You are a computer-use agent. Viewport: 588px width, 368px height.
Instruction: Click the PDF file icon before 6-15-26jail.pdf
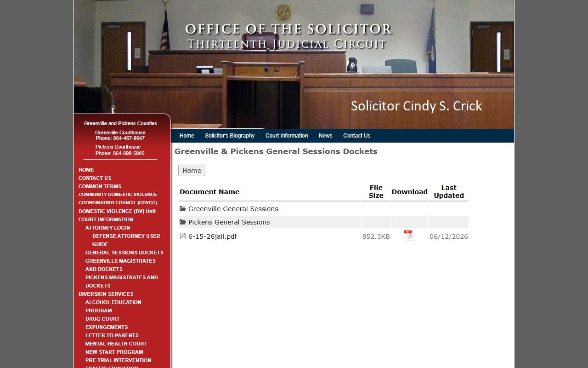pos(183,236)
